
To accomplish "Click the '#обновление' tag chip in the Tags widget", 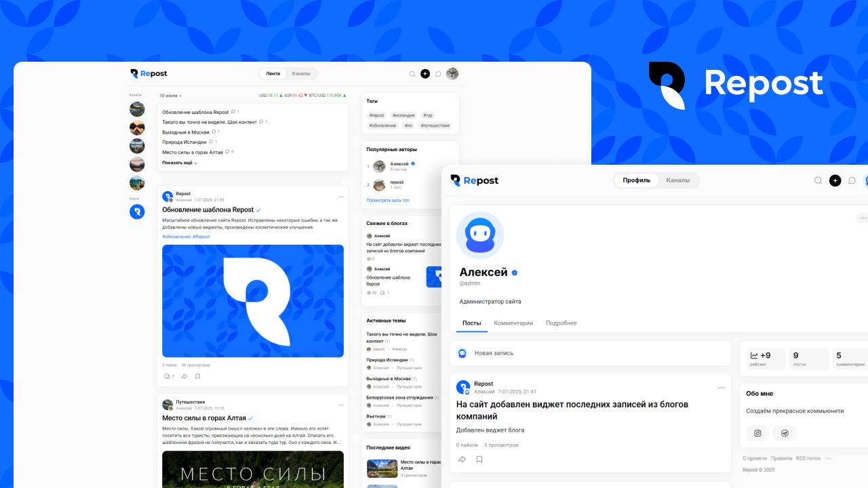I will tap(383, 125).
